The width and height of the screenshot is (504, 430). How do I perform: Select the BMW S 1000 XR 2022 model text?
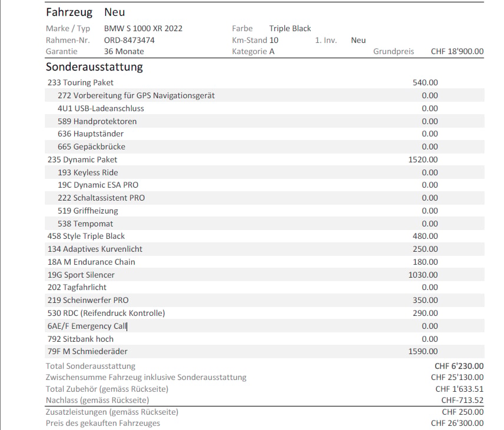143,28
